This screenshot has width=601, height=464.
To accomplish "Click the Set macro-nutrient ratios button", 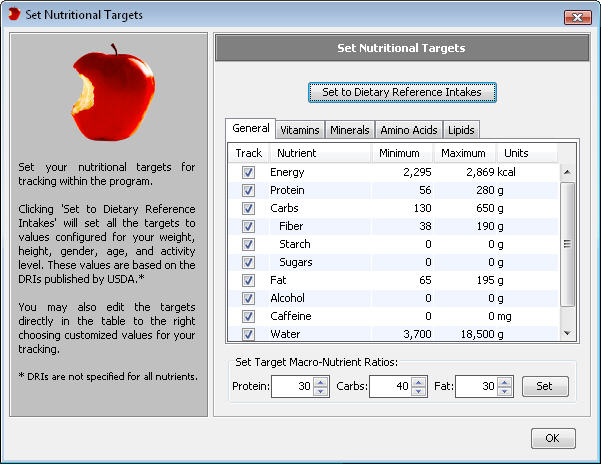I will [544, 386].
